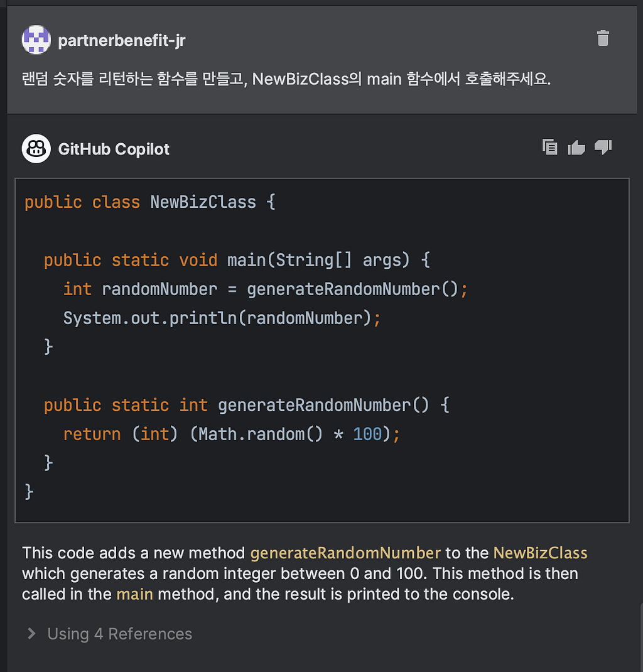The height and width of the screenshot is (672, 643).
Task: Click the Korean prompt message text
Action: (x=286, y=79)
